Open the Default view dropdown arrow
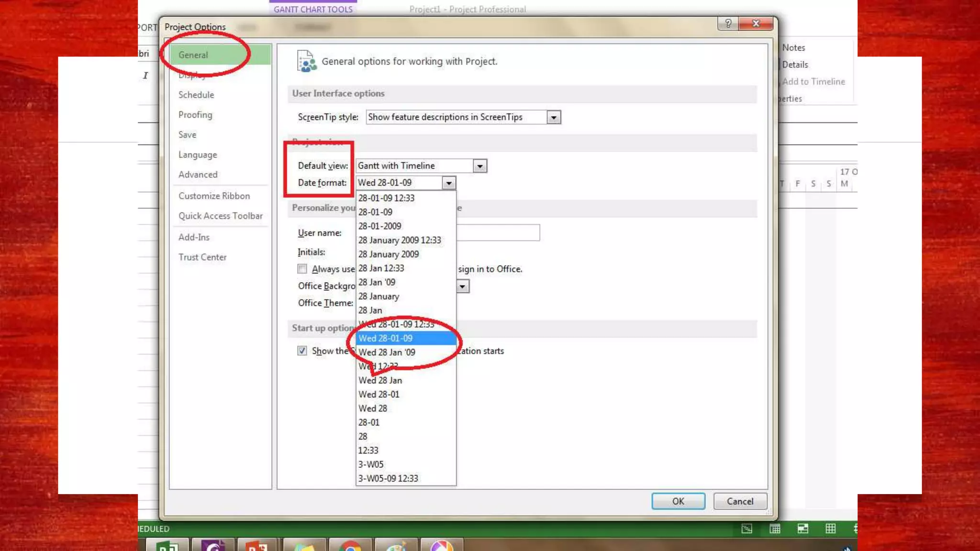 480,166
